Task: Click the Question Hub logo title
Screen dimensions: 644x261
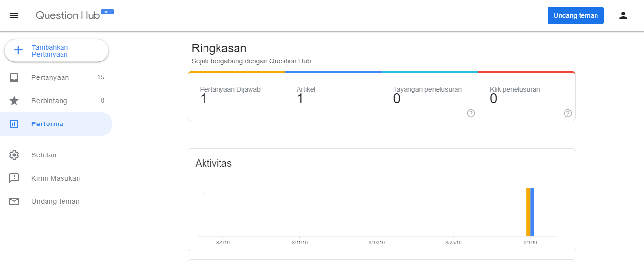Action: point(68,15)
